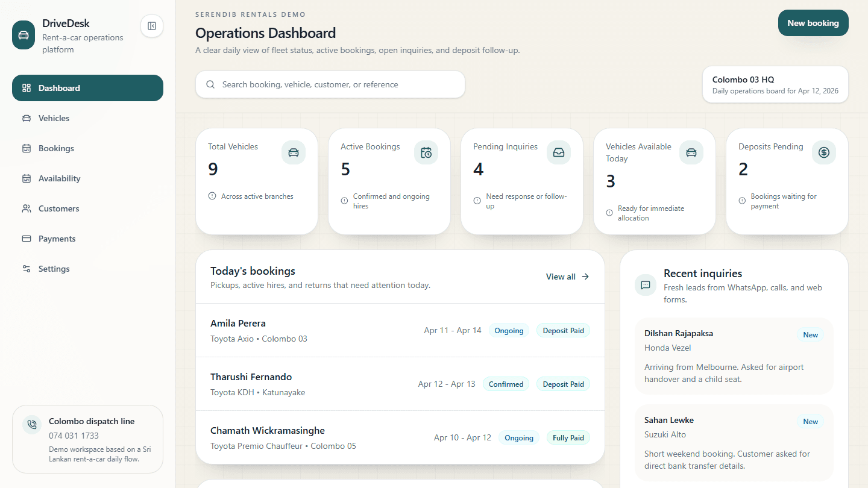Select Payments in the sidebar
The width and height of the screenshot is (868, 488).
[x=87, y=239]
